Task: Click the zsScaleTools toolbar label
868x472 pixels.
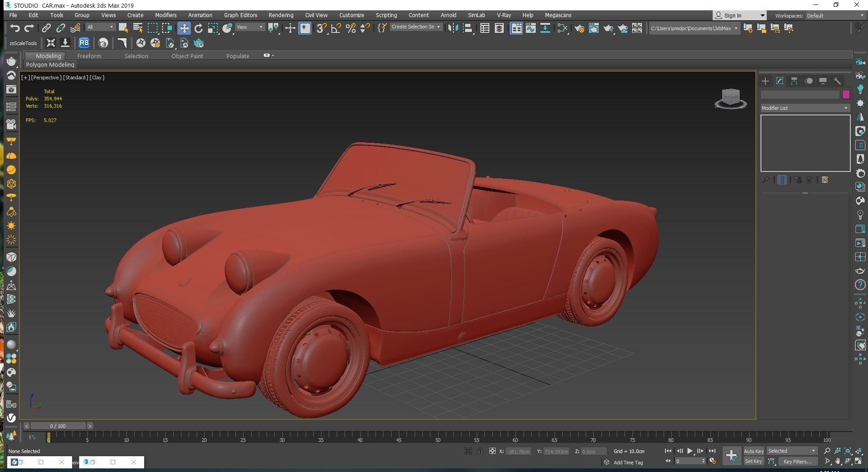Action: click(x=23, y=43)
